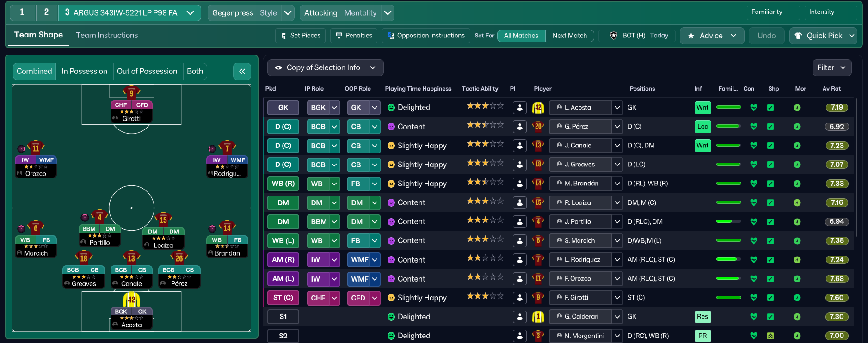Click the familiarity bar for J. Portillo
Image resolution: width=868 pixels, height=343 pixels.
tap(728, 221)
